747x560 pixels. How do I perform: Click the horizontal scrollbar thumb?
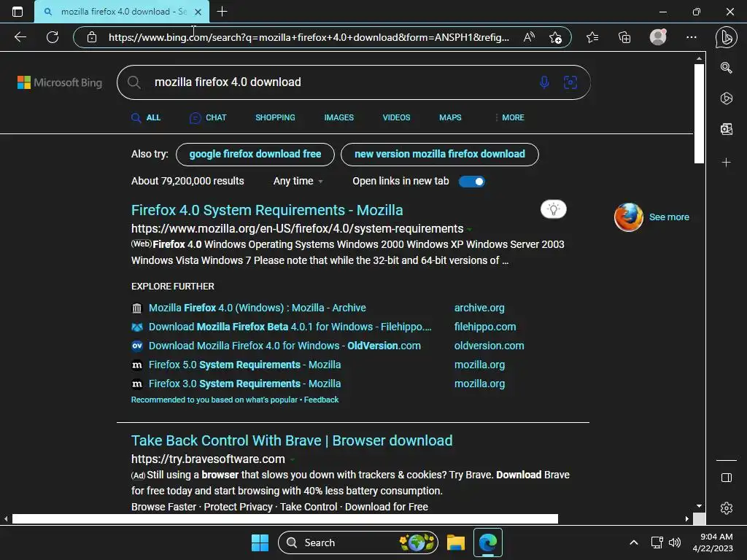[x=285, y=518]
